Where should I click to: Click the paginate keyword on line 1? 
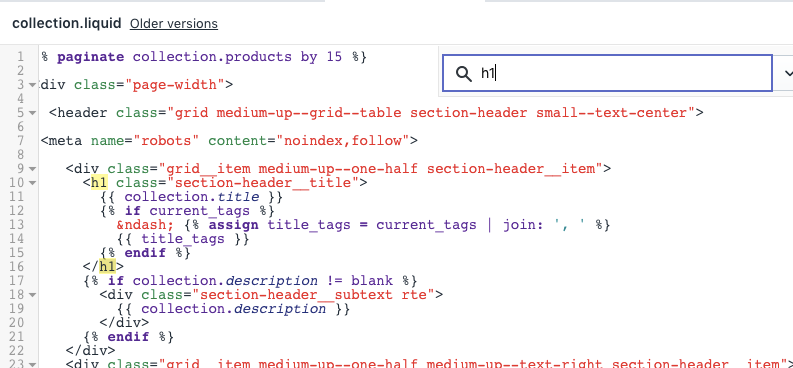(x=91, y=57)
